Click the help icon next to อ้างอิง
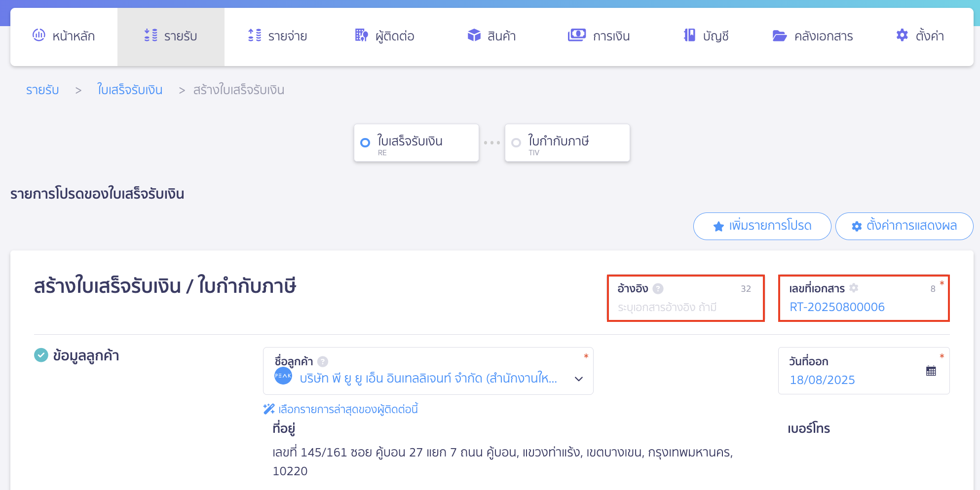980x490 pixels. pos(658,289)
